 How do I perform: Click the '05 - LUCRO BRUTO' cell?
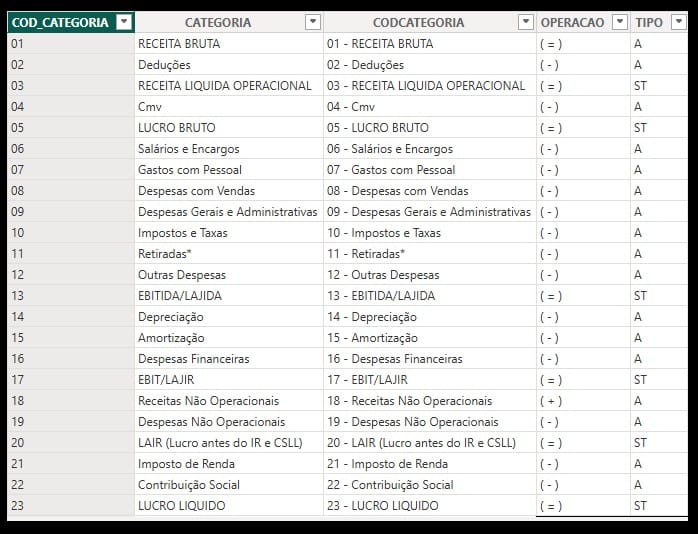[377, 128]
